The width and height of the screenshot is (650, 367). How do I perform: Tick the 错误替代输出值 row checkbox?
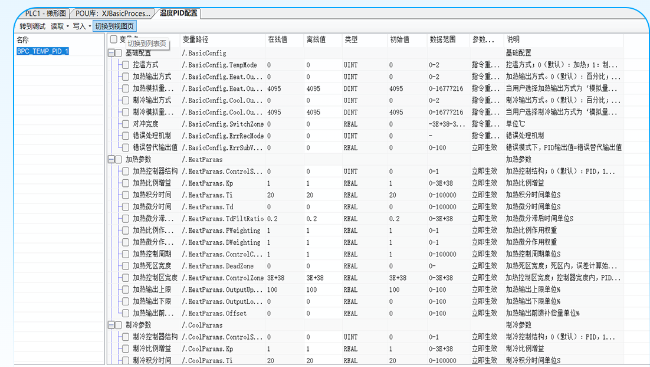click(126, 148)
